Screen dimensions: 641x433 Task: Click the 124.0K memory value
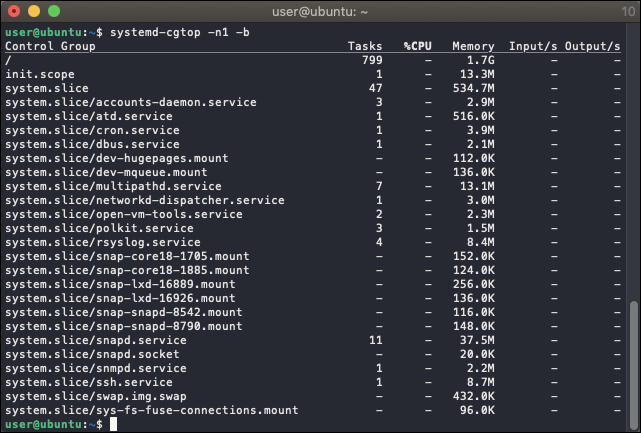coord(473,270)
